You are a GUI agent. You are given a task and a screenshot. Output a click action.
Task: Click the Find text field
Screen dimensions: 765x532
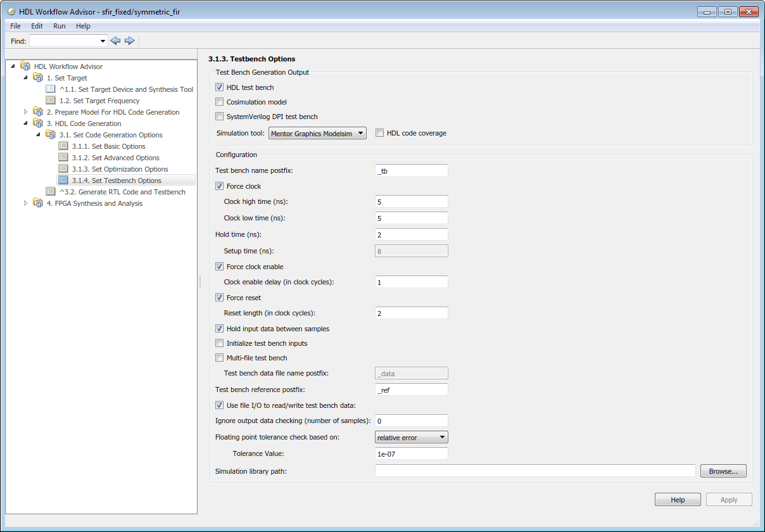click(64, 41)
